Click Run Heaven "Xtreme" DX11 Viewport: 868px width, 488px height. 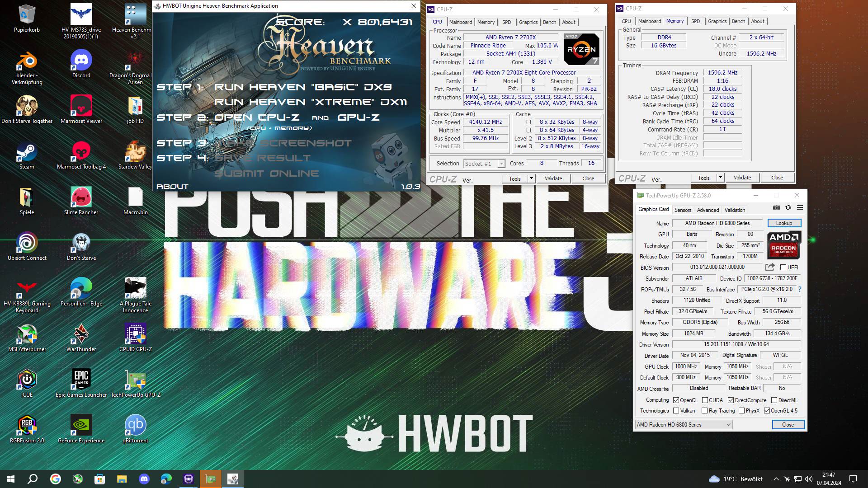click(311, 102)
